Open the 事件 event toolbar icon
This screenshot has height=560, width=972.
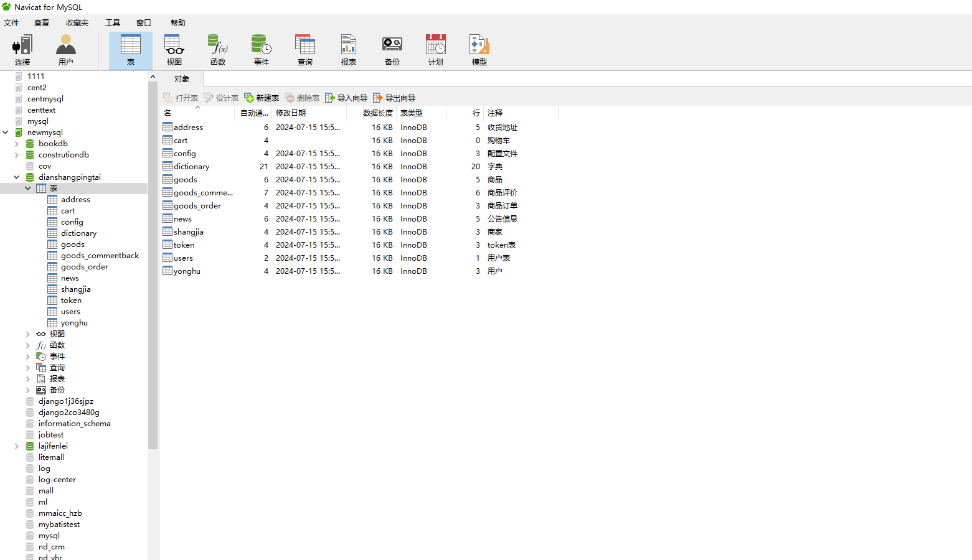[x=262, y=50]
